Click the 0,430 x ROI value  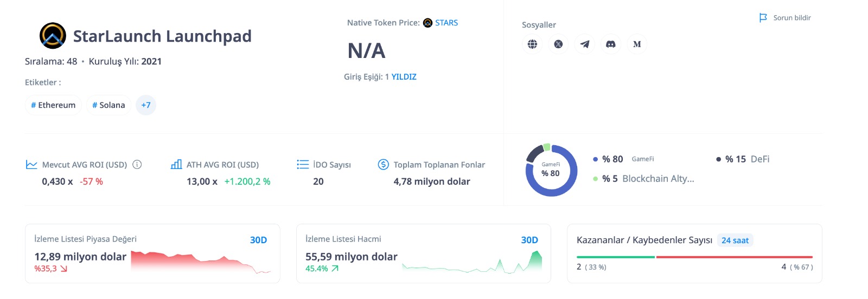[x=58, y=181]
